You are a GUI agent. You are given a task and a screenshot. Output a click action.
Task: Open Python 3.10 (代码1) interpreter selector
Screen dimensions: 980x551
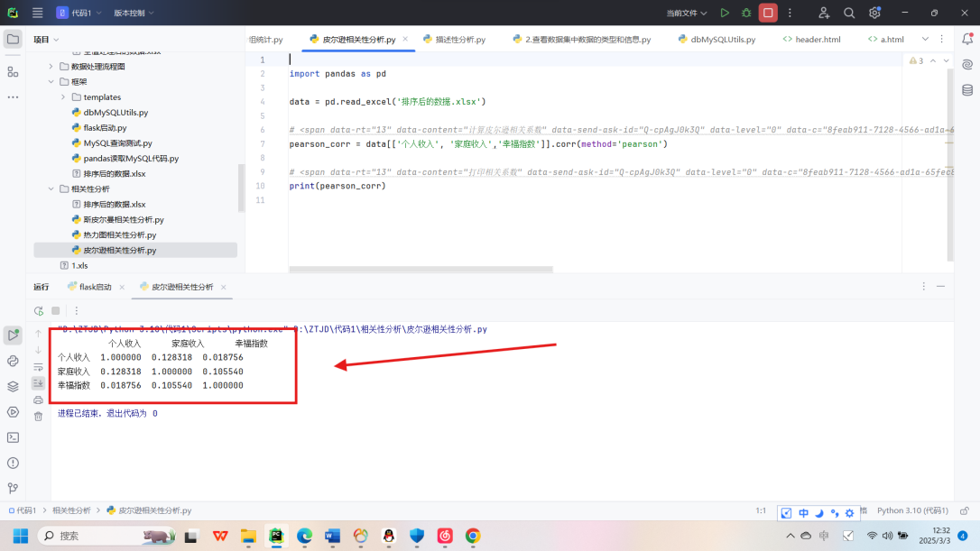(912, 510)
